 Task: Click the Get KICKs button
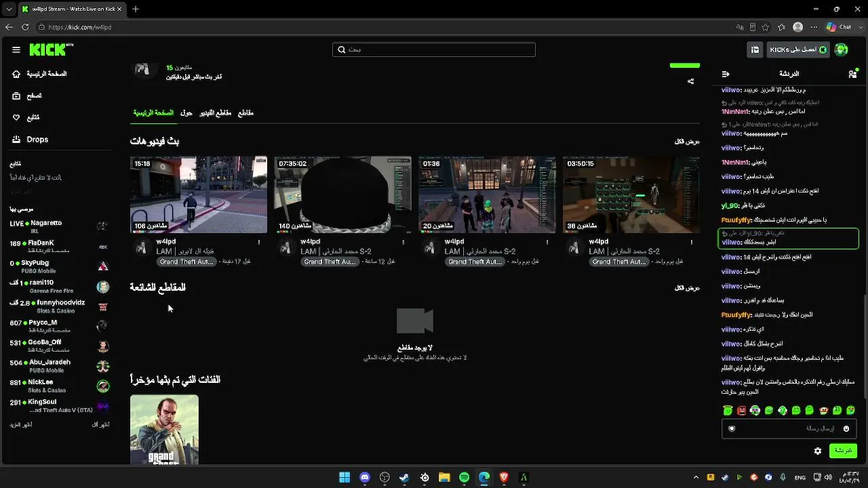tap(798, 49)
